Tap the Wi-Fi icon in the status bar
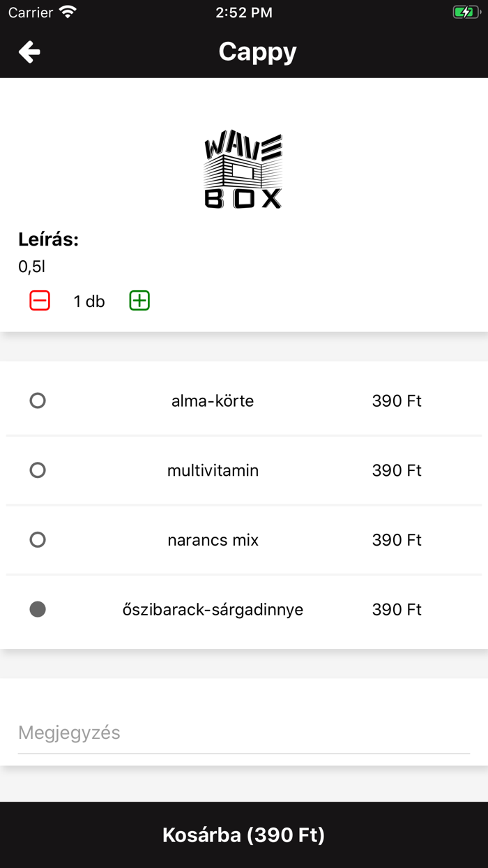The image size is (488, 868). [66, 11]
